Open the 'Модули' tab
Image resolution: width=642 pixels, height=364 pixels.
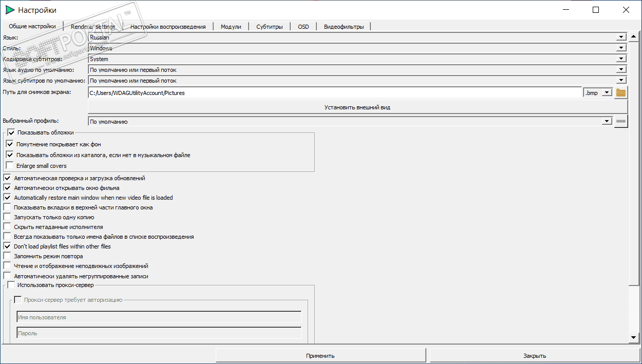(x=231, y=27)
